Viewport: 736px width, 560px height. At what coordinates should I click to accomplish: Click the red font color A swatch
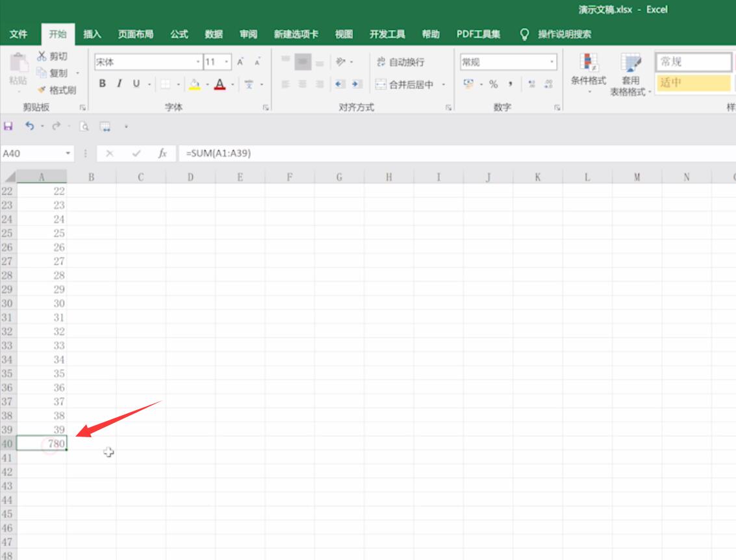tap(220, 84)
